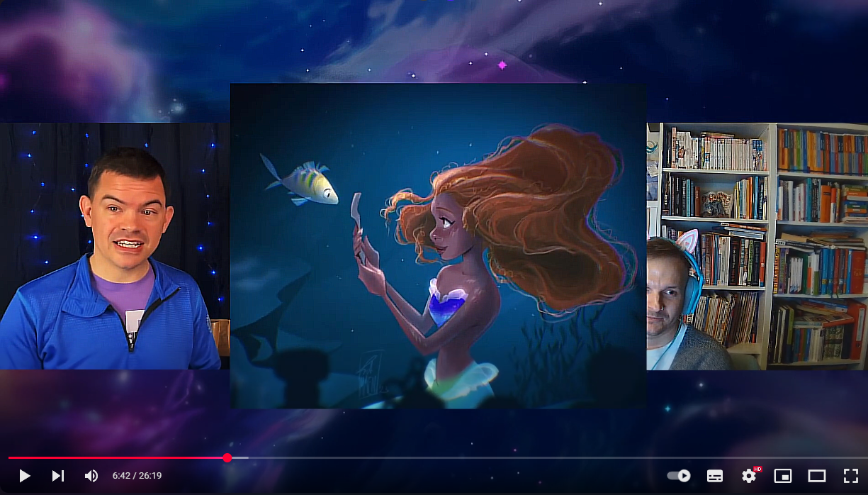Switch to miniplayer mode
The width and height of the screenshot is (868, 495).
[x=782, y=476]
